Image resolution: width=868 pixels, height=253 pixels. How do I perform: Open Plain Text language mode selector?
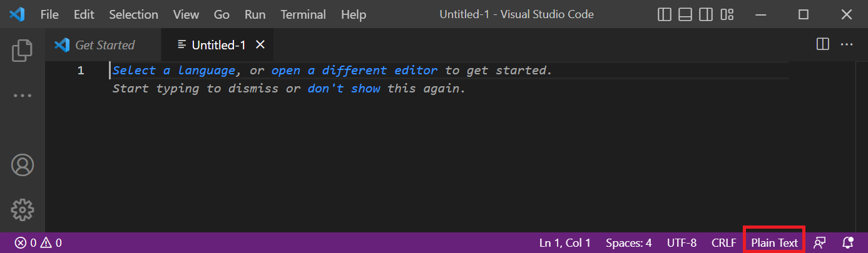click(x=775, y=243)
